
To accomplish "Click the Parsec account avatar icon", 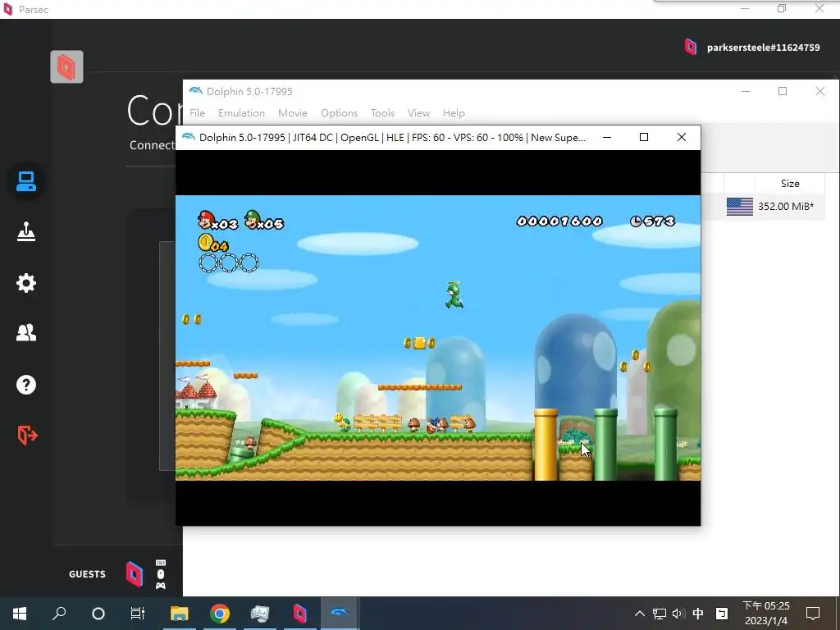I will click(x=691, y=47).
